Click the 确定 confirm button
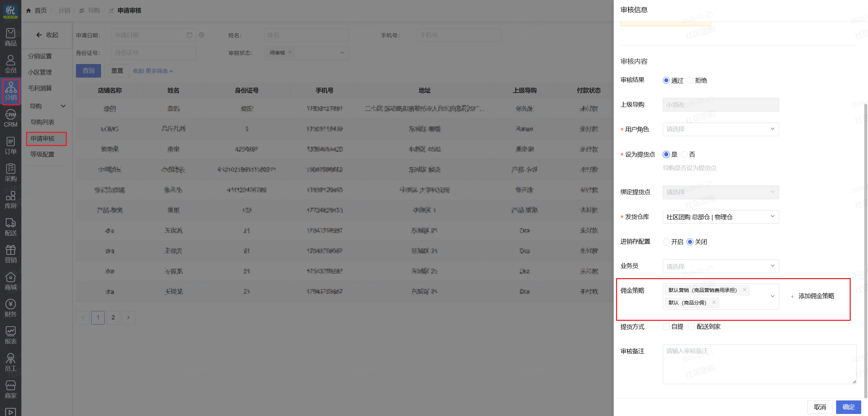Screen dimensions: 868x416 pos(848,407)
